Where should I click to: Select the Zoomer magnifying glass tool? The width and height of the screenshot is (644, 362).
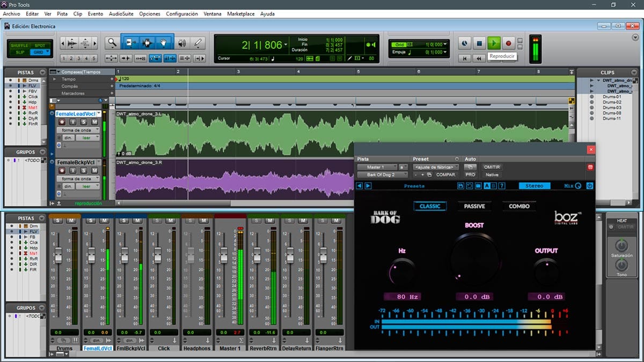tap(112, 43)
